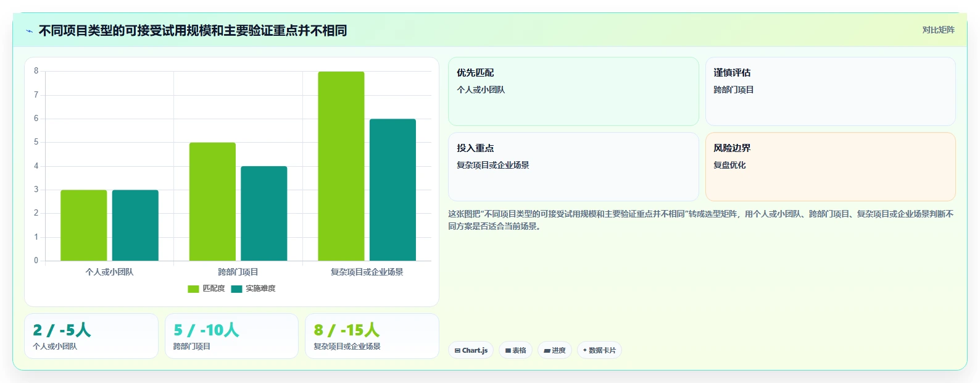Click the 复杂项目或企业场景 caption under 8 / -15人

(x=347, y=347)
